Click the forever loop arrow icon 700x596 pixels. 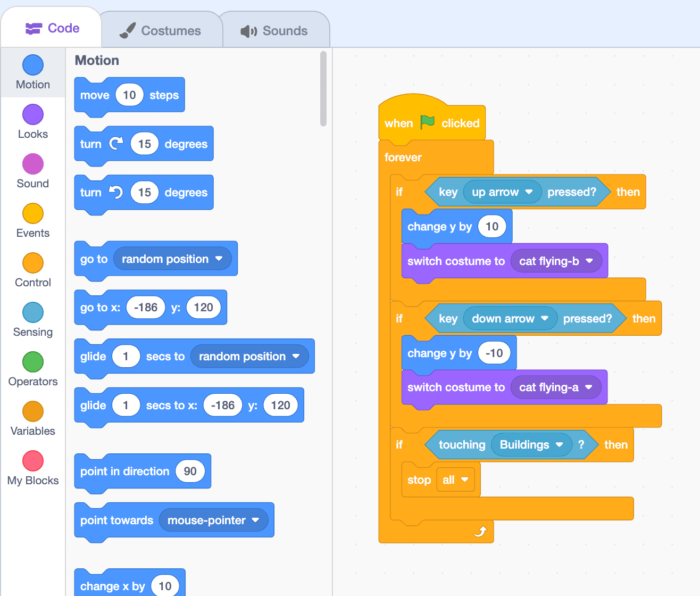[x=480, y=532]
